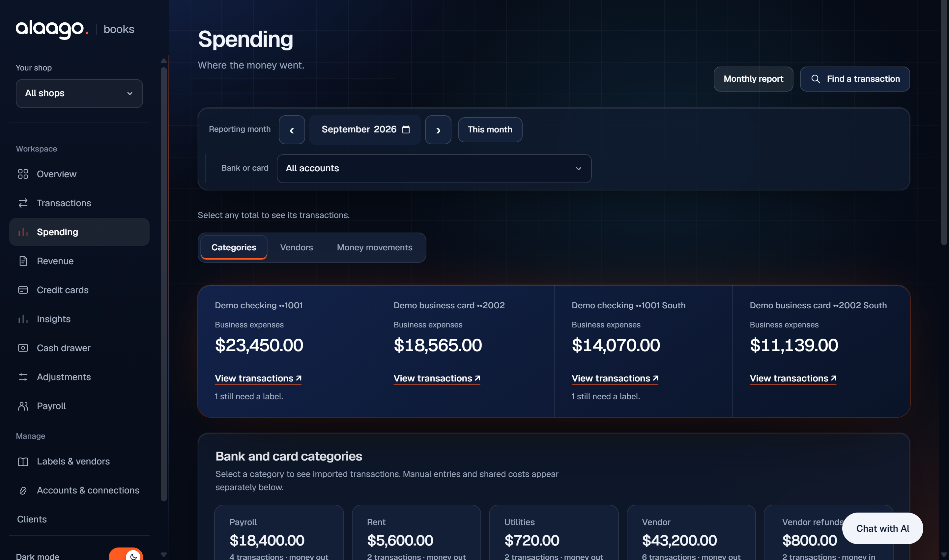Click the sidebar scrollbar thumb
This screenshot has width=949, height=560.
point(163,284)
